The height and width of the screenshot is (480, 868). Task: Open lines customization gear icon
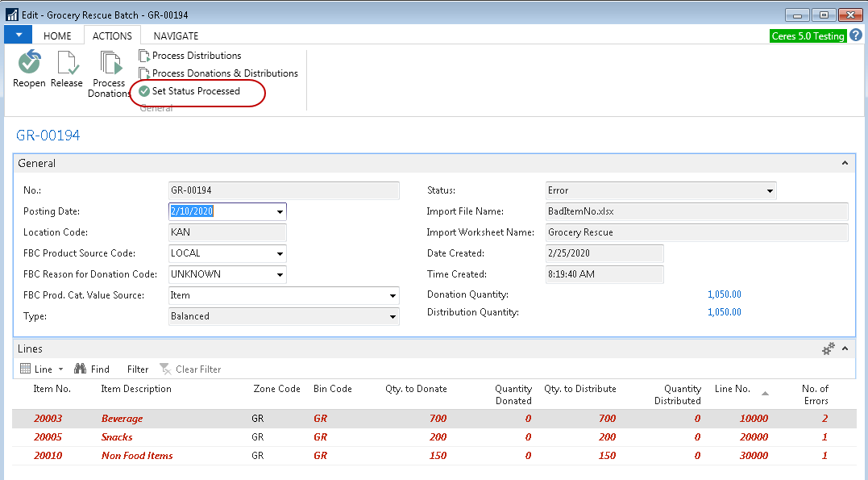pos(828,349)
